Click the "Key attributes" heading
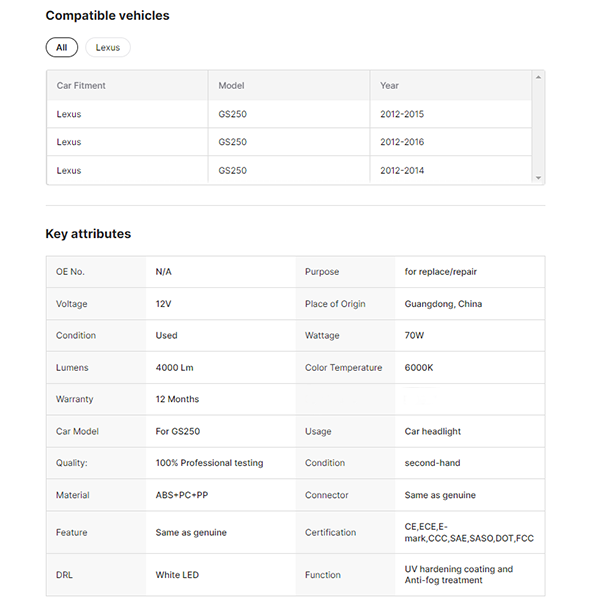 pos(88,234)
